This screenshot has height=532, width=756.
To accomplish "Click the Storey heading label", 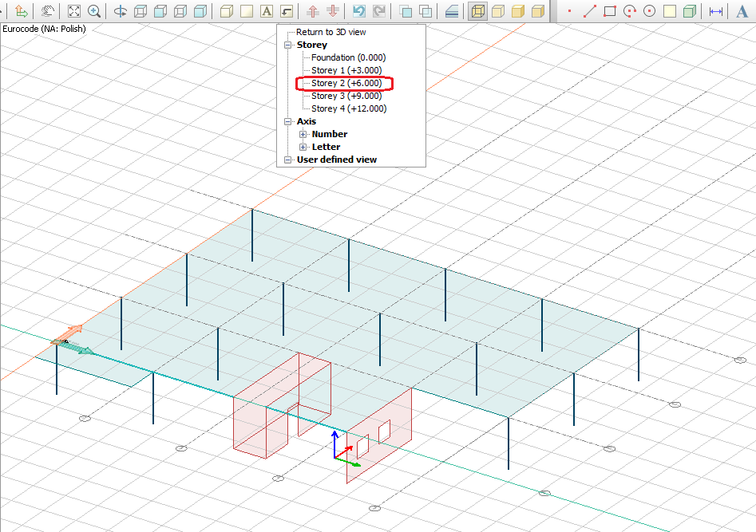I will point(312,45).
